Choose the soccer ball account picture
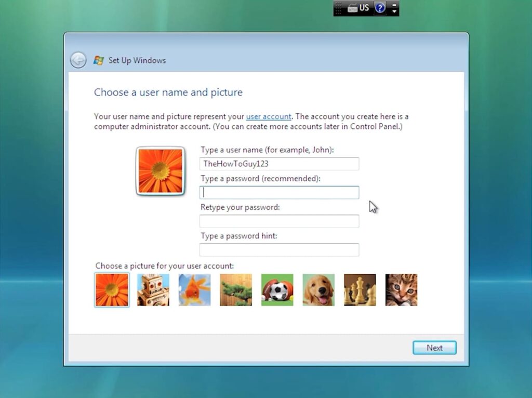Screen dimensions: 532x398 click(x=277, y=290)
